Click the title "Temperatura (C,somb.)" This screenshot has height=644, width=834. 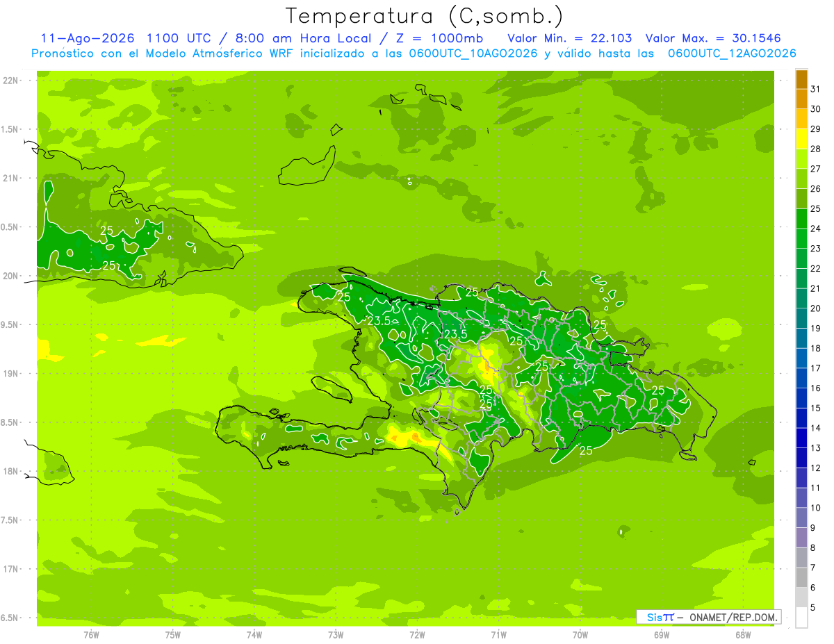[425, 16]
